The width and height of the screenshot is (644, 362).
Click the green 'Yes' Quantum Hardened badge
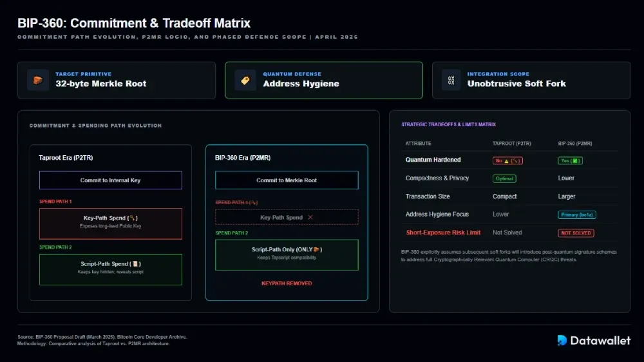570,160
